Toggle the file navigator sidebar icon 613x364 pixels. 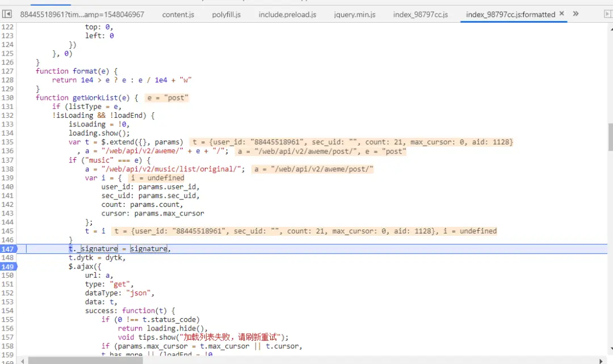[7, 14]
